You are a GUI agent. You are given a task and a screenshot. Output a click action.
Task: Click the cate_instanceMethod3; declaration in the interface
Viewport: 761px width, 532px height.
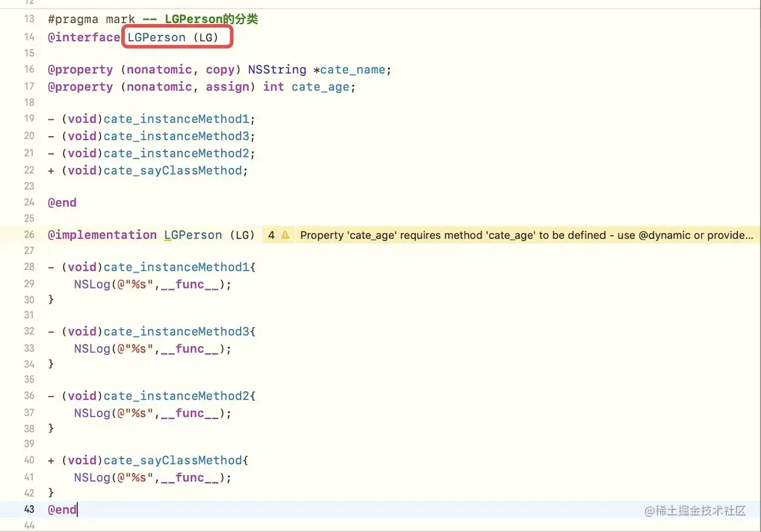coord(179,136)
